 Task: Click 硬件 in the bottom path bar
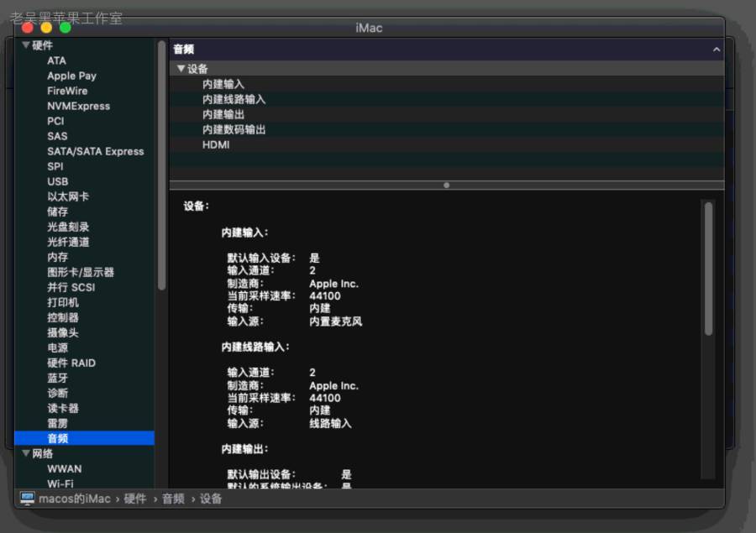[135, 499]
